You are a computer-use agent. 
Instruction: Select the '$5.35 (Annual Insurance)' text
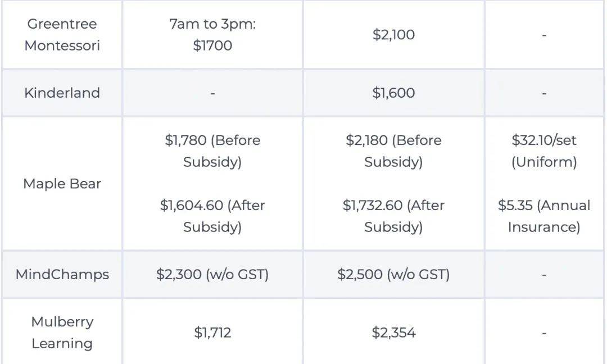pyautogui.click(x=544, y=216)
